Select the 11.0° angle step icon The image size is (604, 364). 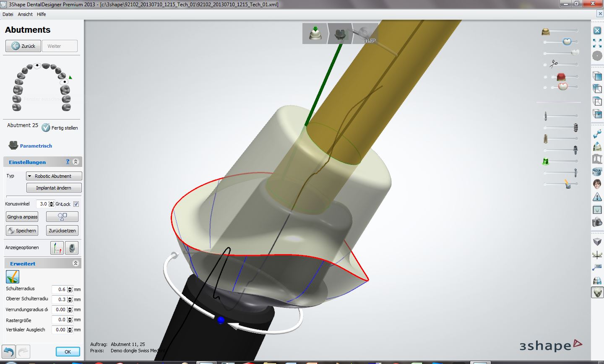pyautogui.click(x=365, y=34)
